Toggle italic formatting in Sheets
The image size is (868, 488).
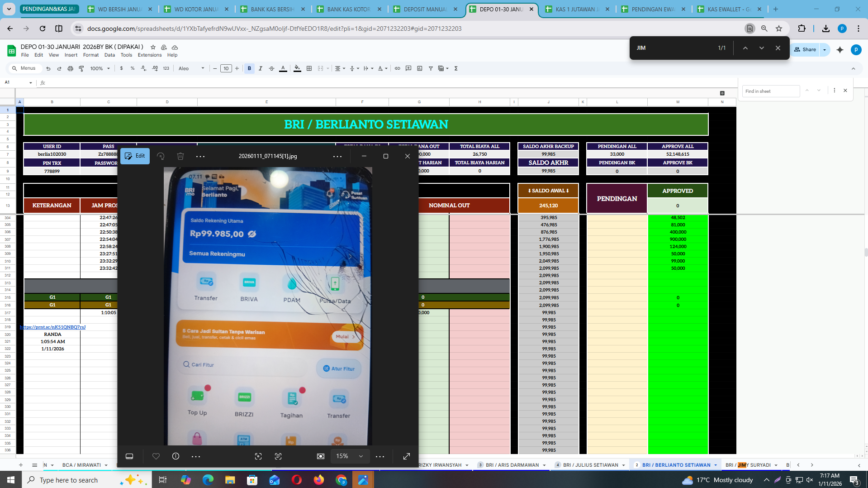(261, 68)
